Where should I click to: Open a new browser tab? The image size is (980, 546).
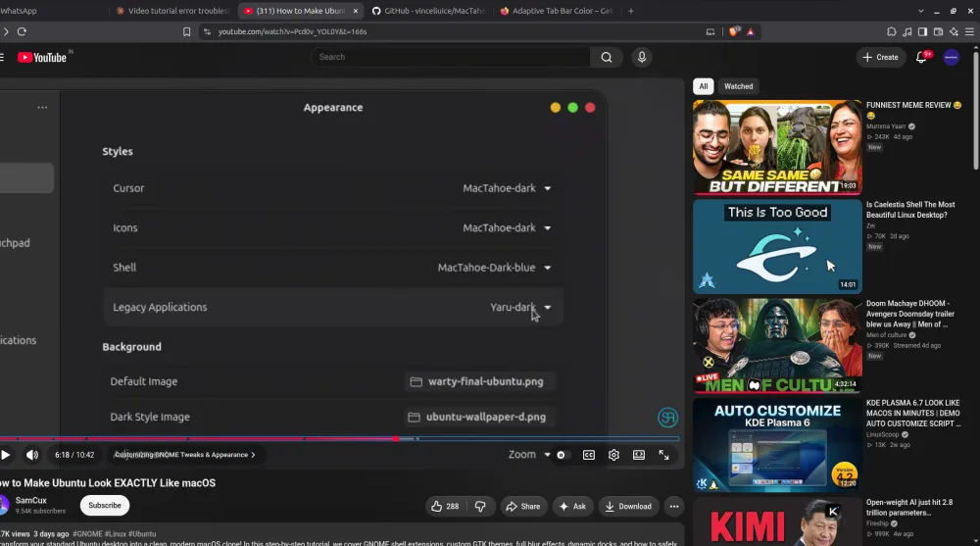630,11
